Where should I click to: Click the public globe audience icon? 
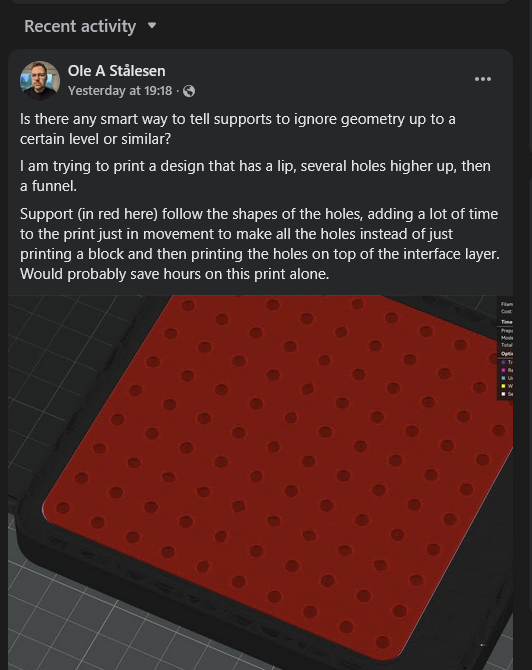click(189, 91)
